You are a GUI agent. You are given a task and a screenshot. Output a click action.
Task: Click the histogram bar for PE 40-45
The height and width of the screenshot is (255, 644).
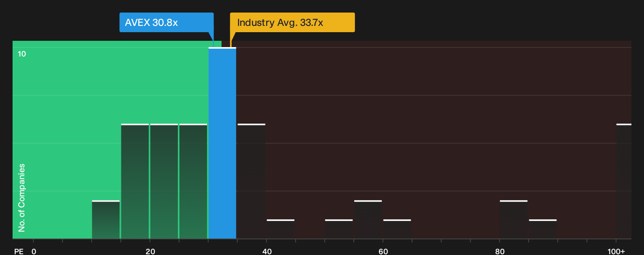coord(280,229)
